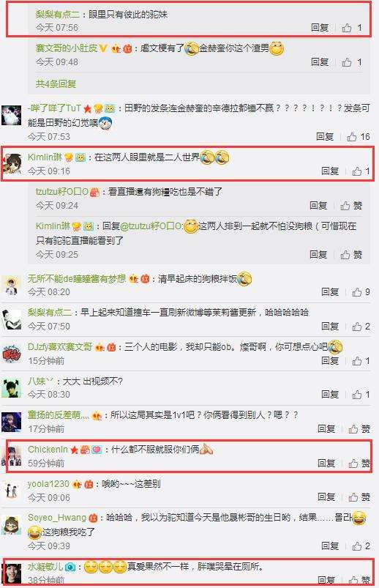
Task: Reply to 赛文哥的小肚皮 comment at 09:48
Action: 320,62
